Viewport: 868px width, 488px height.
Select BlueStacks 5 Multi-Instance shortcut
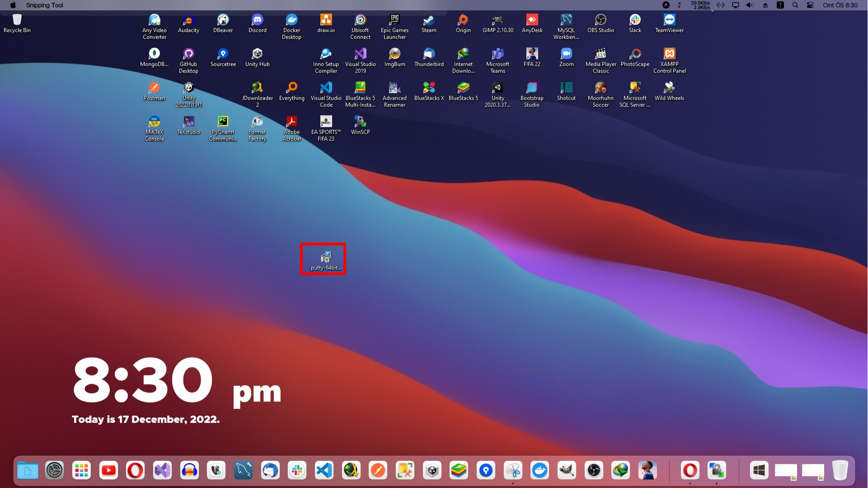coord(360,95)
